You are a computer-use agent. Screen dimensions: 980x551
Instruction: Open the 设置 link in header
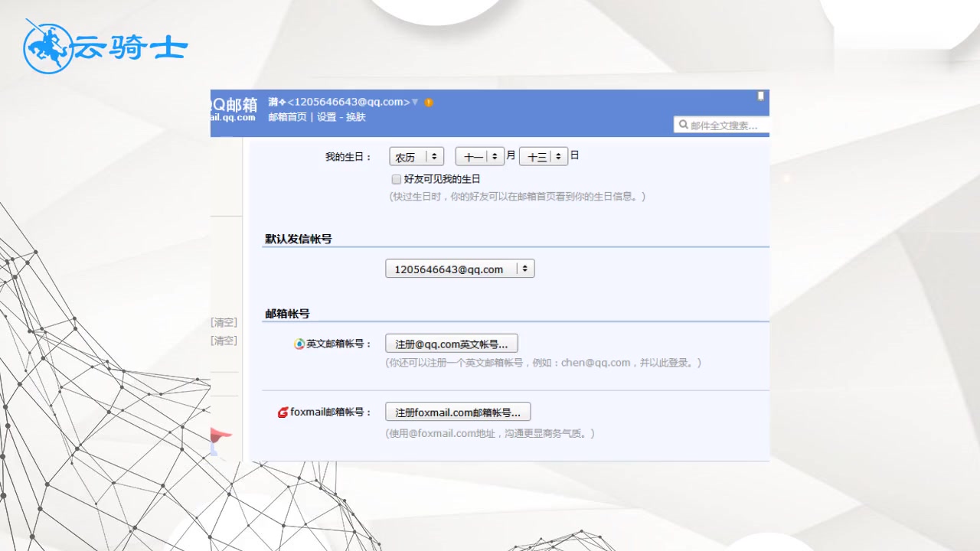coord(327,117)
